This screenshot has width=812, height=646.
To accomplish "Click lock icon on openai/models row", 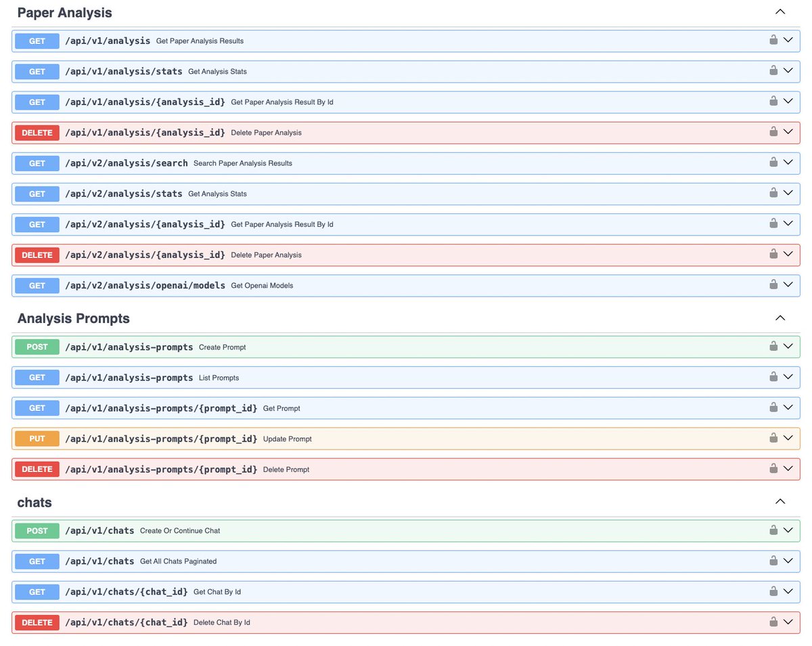I will tap(773, 284).
